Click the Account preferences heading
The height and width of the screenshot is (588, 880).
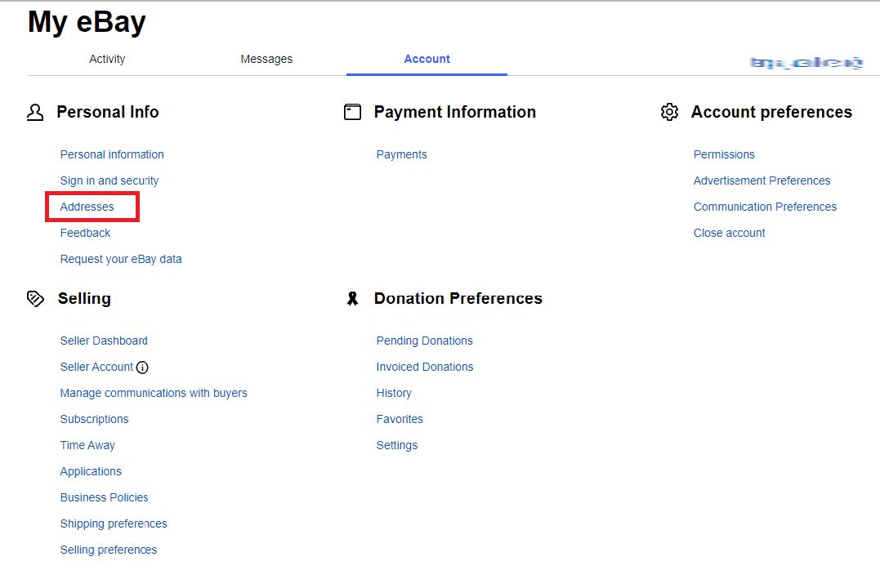click(771, 112)
